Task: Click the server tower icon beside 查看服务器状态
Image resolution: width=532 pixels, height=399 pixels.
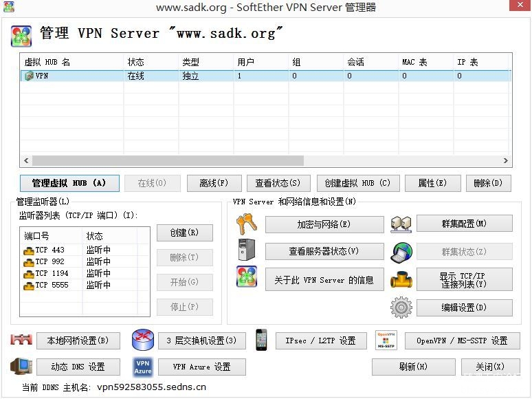Action: tap(247, 250)
